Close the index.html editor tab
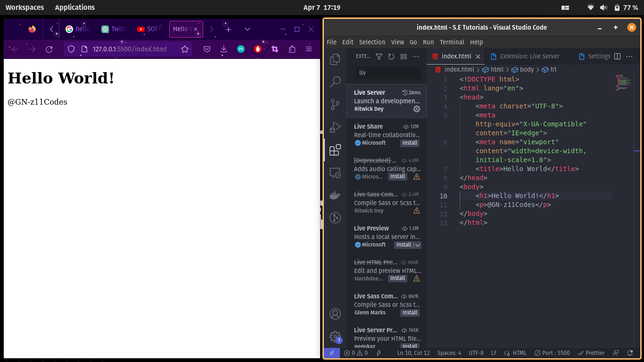 [478, 56]
